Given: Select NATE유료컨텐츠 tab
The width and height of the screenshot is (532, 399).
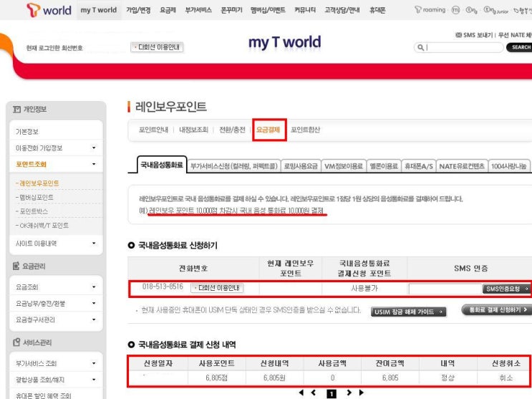Looking at the screenshot, I should [462, 166].
